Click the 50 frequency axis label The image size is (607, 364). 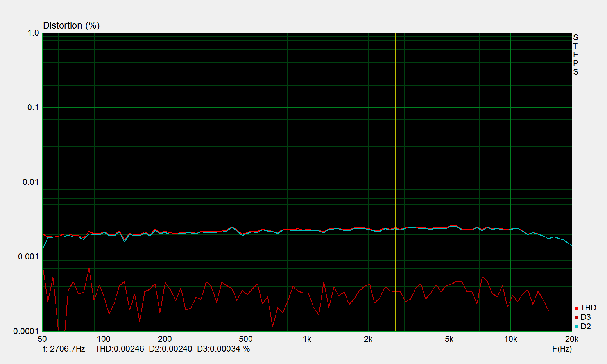coord(42,339)
